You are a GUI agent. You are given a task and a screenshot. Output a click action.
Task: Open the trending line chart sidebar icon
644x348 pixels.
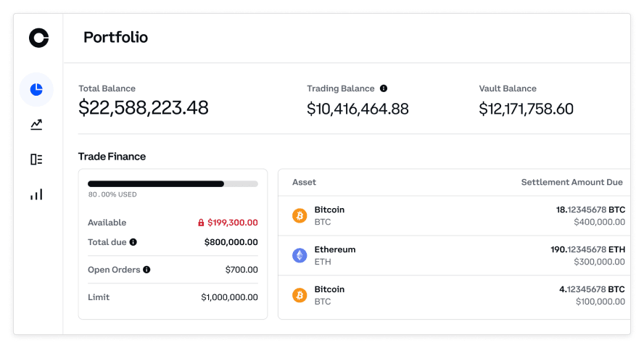click(x=36, y=125)
